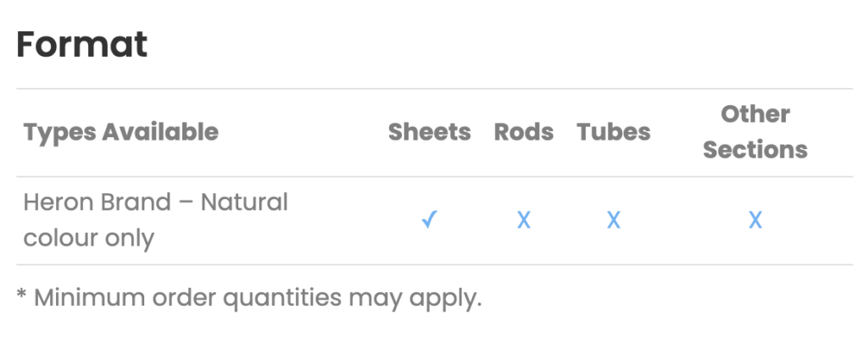Image resolution: width=868 pixels, height=337 pixels.
Task: Click the Rods column header
Action: [x=524, y=132]
